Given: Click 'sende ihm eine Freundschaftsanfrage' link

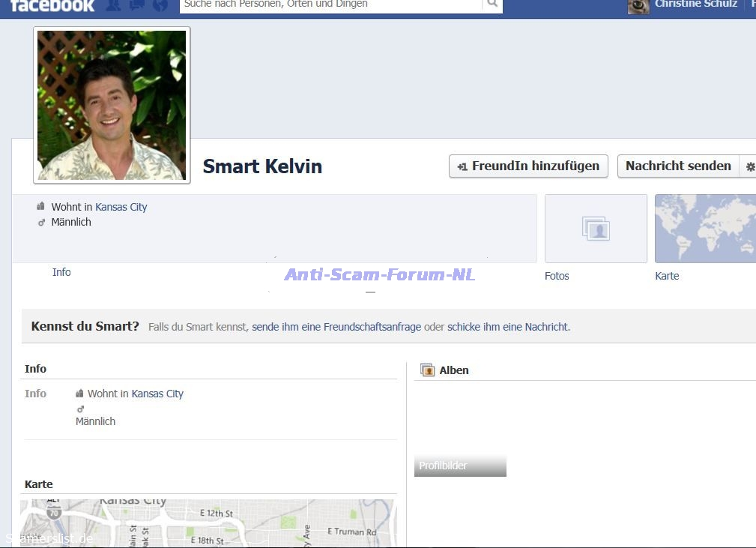Looking at the screenshot, I should pos(336,327).
